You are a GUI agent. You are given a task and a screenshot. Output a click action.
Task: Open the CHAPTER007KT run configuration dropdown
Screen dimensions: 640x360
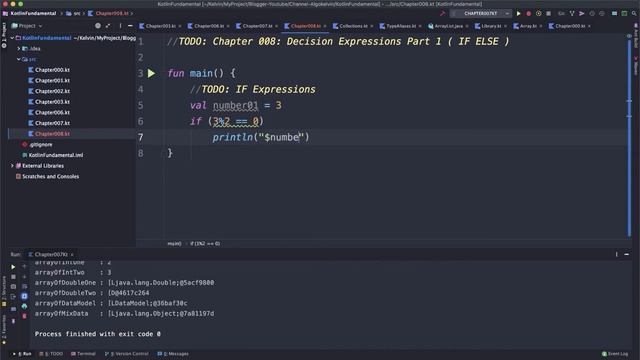point(481,13)
